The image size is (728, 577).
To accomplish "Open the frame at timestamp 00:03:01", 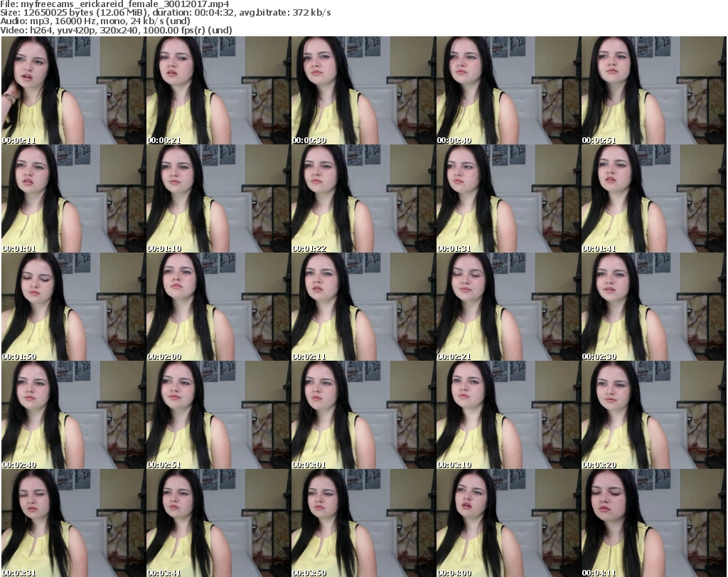I will [x=363, y=415].
